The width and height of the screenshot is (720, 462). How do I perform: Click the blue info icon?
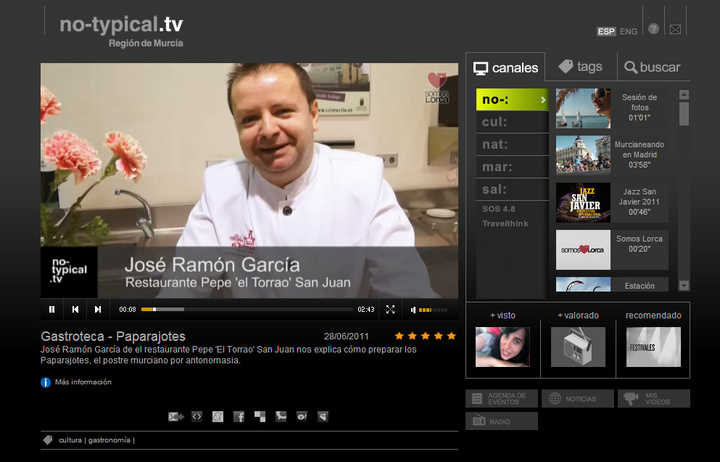click(x=45, y=382)
